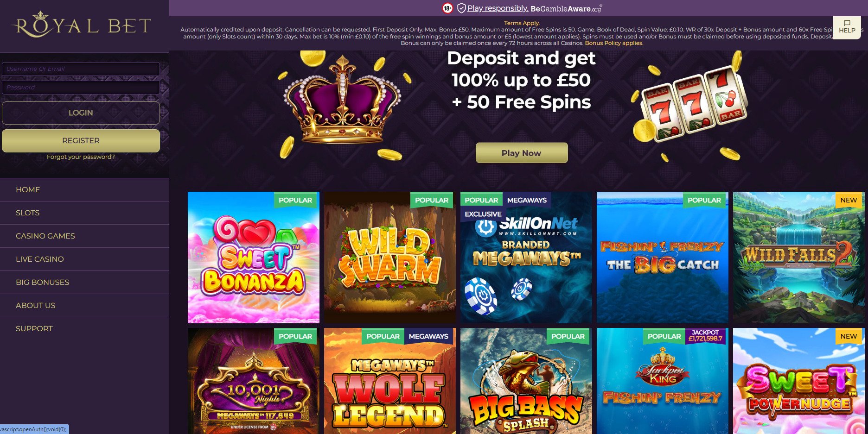The height and width of the screenshot is (434, 868).
Task: Open the Wild Falls 2 game tile
Action: click(x=798, y=258)
